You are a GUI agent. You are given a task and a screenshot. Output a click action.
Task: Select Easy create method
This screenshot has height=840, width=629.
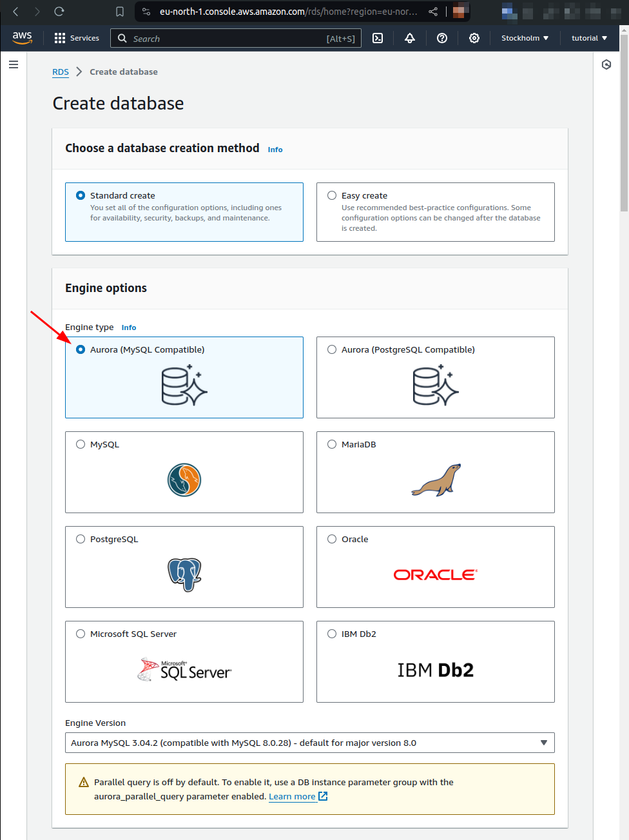[332, 195]
